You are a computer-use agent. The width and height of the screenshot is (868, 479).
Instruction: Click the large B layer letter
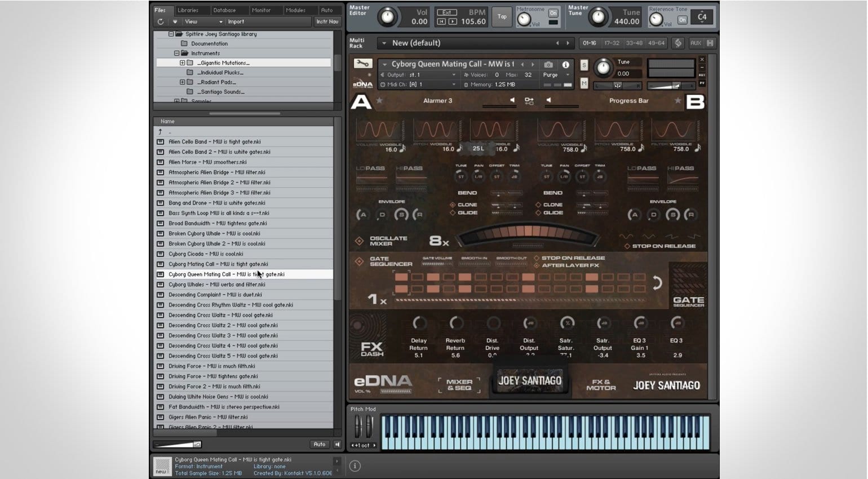(695, 102)
